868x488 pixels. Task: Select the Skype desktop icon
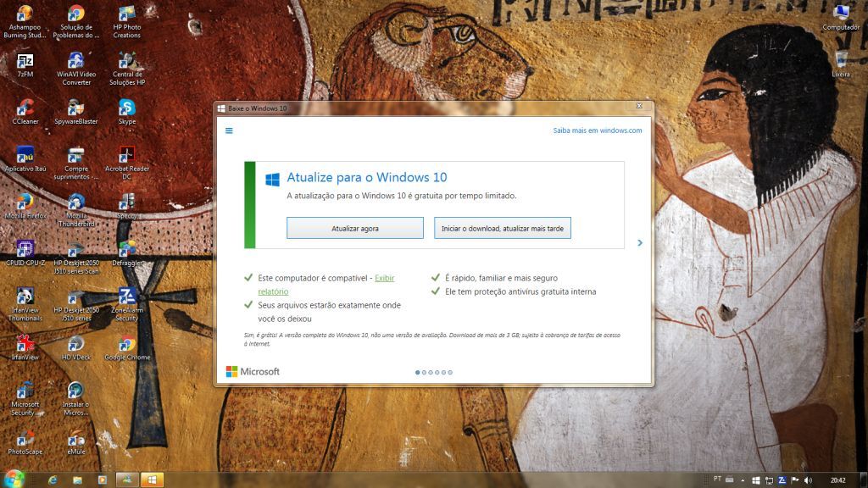127,112
